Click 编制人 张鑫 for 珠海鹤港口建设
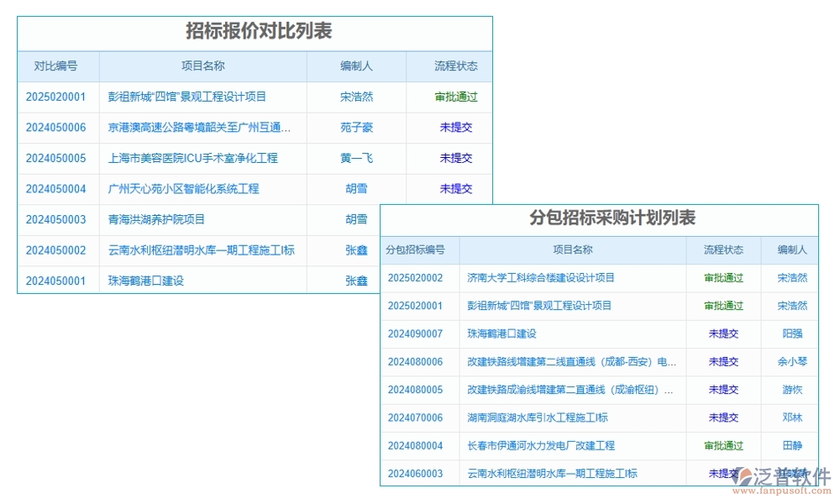Image resolution: width=840 pixels, height=504 pixels. tap(357, 281)
